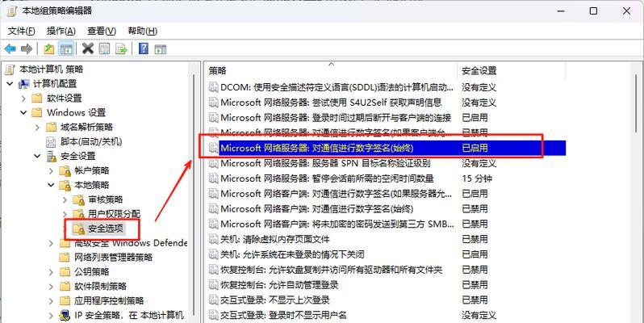Select 高级安全 Windows Defender node

[131, 243]
